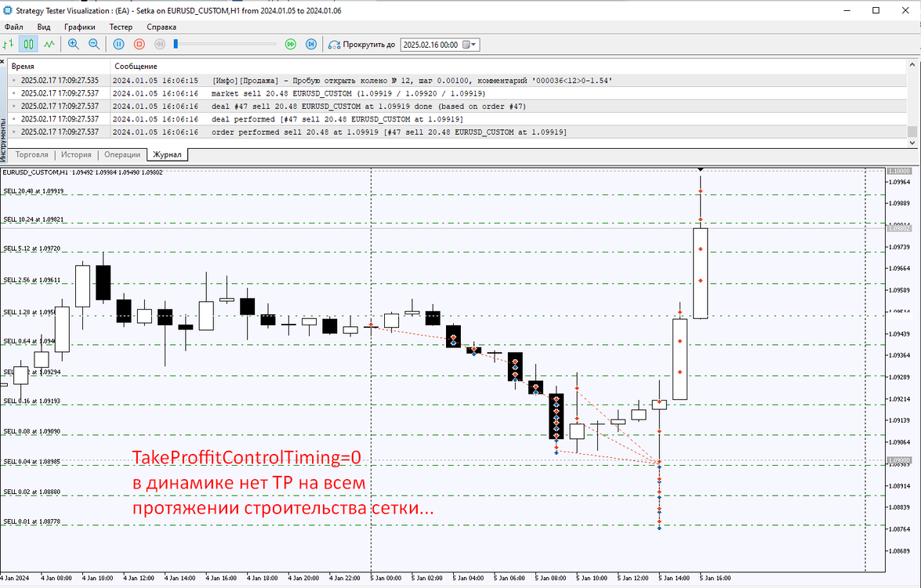This screenshot has width=921, height=588.
Task: Click the Сообщение column header
Action: click(508, 67)
